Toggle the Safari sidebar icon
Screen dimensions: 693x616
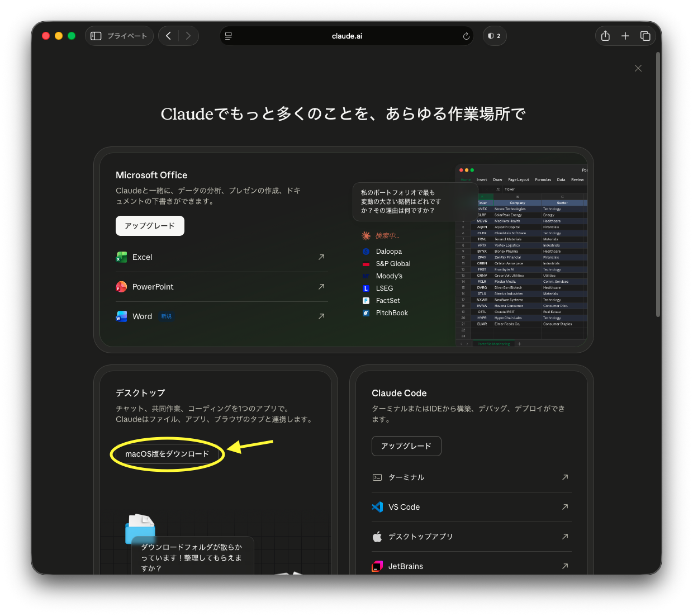(96, 36)
